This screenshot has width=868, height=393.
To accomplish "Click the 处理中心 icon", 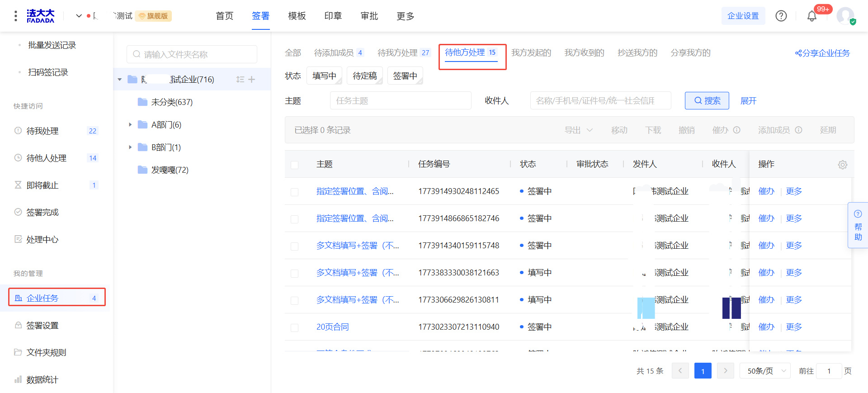I will 18,239.
